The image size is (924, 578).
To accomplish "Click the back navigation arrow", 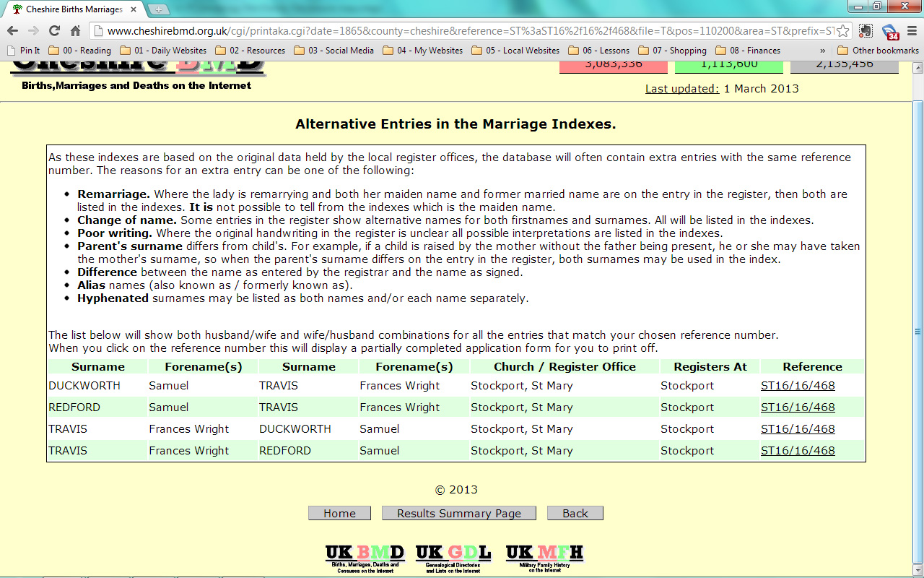I will pos(12,32).
